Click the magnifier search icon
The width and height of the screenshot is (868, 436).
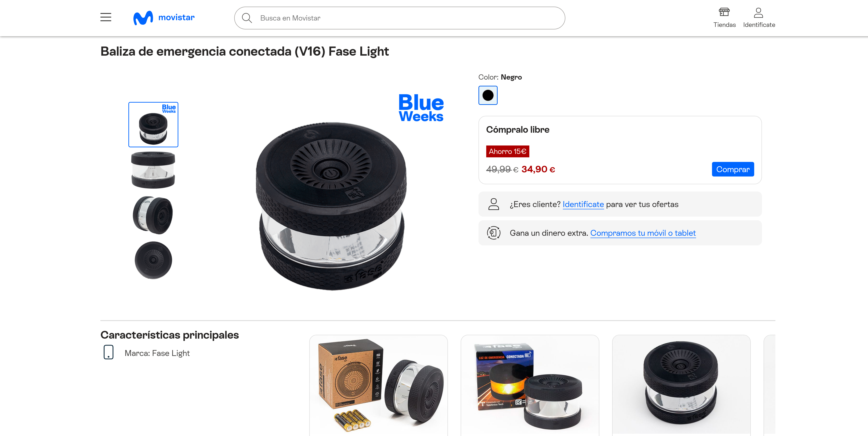pyautogui.click(x=247, y=18)
